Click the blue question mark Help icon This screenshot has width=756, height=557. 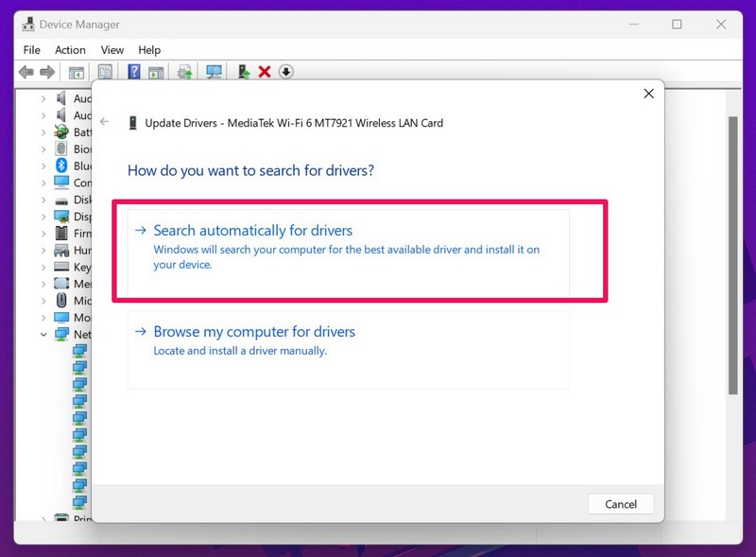(x=134, y=72)
